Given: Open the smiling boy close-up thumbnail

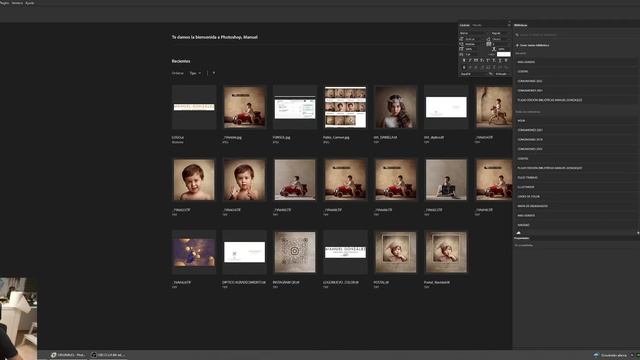Looking at the screenshot, I should pyautogui.click(x=194, y=180).
